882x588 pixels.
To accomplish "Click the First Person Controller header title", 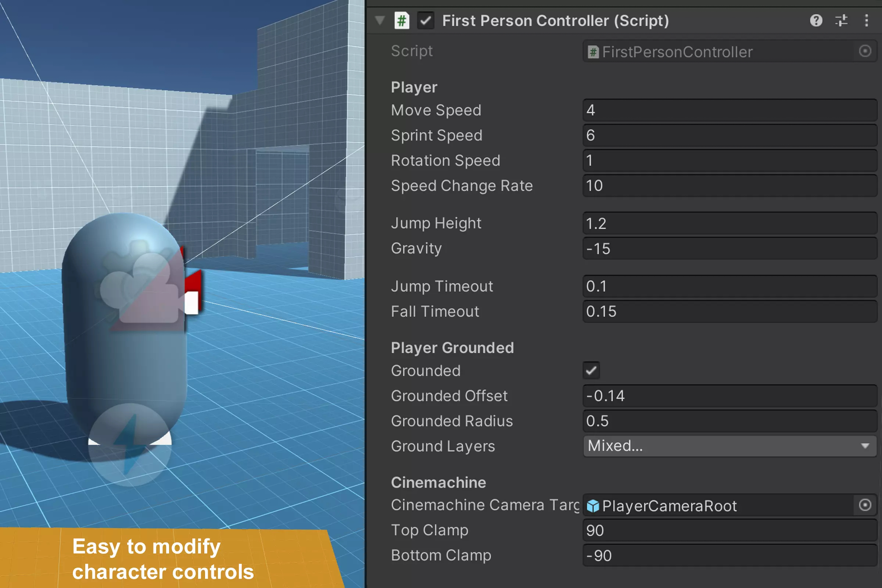I will (555, 21).
